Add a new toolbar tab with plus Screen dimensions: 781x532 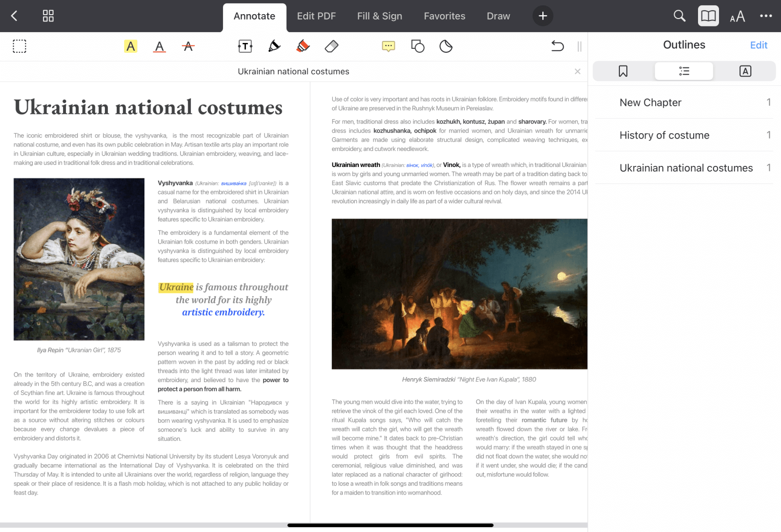(543, 16)
